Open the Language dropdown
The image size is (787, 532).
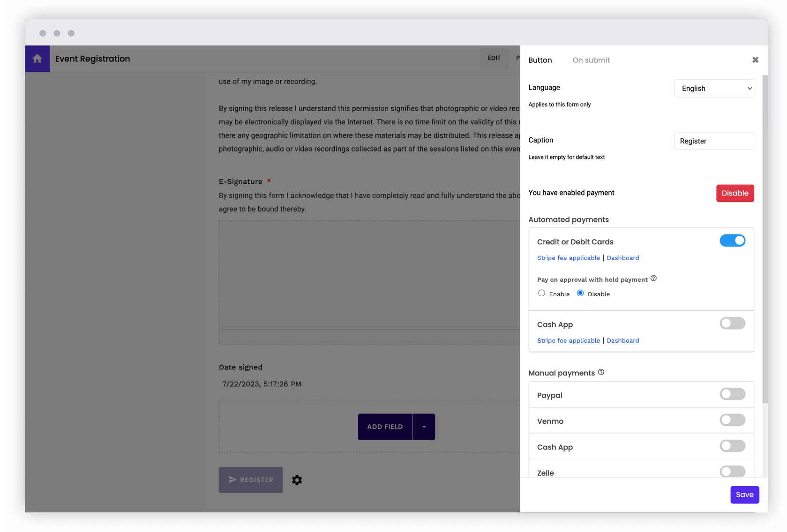pyautogui.click(x=713, y=88)
